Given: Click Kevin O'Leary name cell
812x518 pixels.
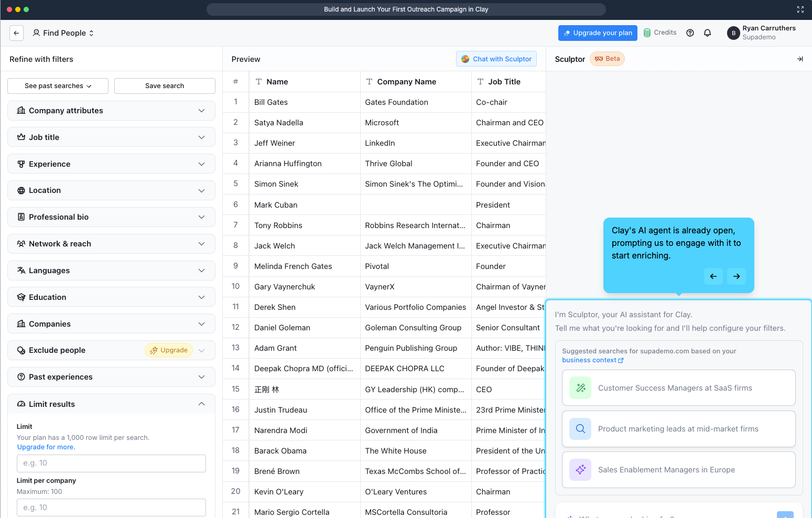Looking at the screenshot, I should click(304, 492).
